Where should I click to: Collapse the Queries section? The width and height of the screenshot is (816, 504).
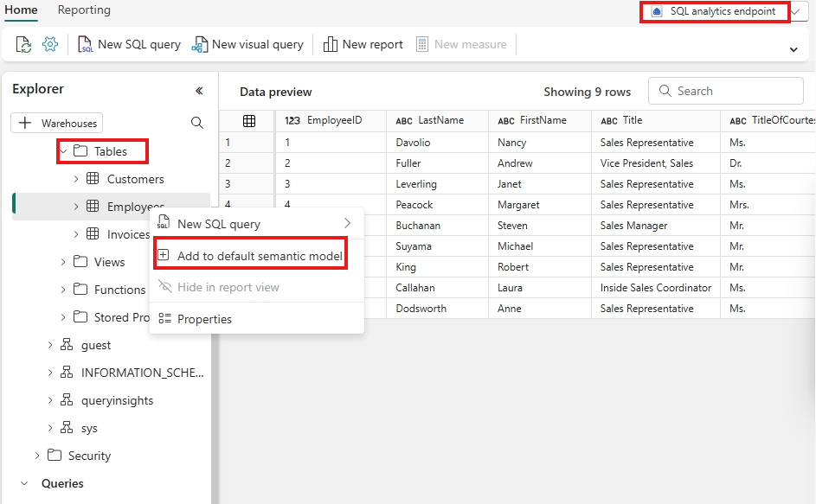pyautogui.click(x=24, y=483)
